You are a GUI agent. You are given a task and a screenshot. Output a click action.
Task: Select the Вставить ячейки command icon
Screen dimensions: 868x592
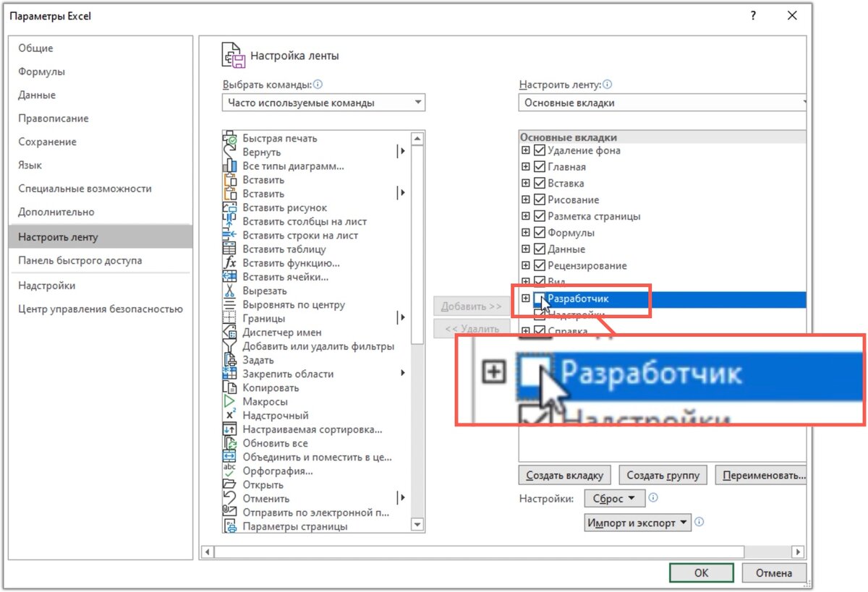pos(230,277)
